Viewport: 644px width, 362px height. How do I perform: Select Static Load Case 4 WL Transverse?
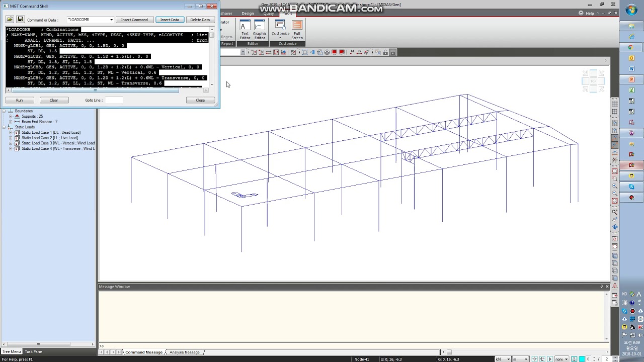[58, 148]
